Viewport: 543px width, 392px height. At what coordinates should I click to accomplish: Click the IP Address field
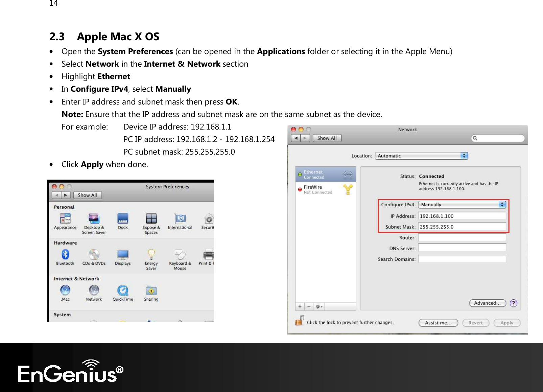(462, 216)
